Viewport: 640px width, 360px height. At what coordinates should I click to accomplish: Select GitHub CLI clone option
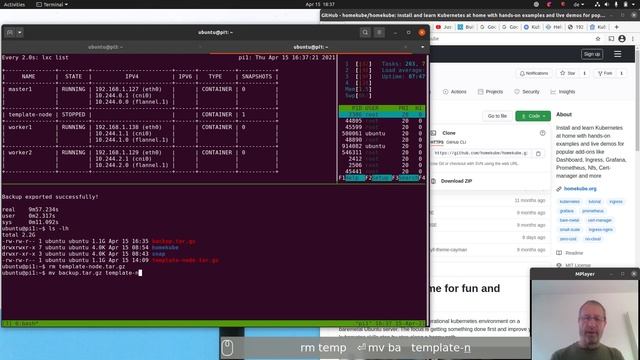click(456, 142)
